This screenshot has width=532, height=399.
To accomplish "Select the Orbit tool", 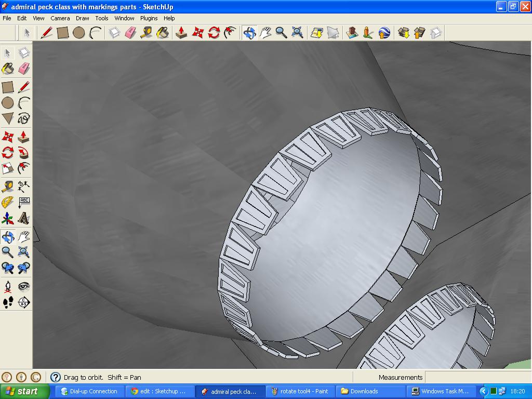I will pyautogui.click(x=249, y=33).
